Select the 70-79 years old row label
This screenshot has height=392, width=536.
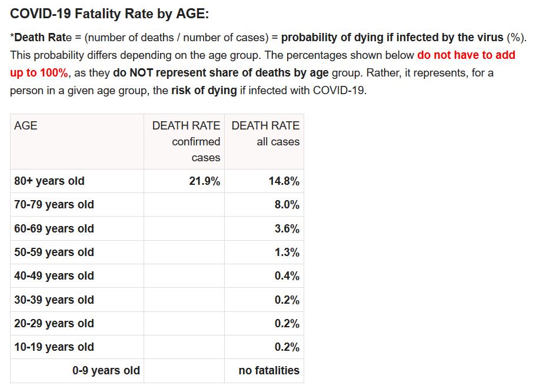(54, 205)
